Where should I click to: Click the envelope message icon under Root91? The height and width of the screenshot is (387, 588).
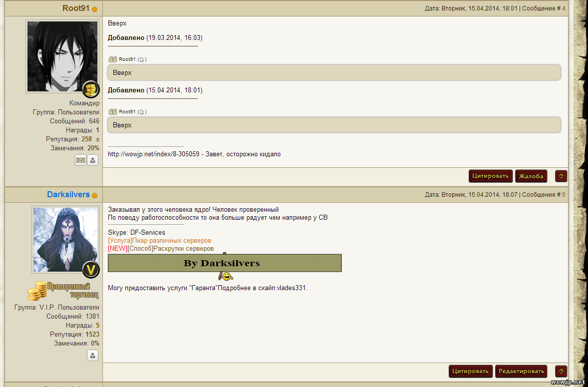(x=80, y=160)
